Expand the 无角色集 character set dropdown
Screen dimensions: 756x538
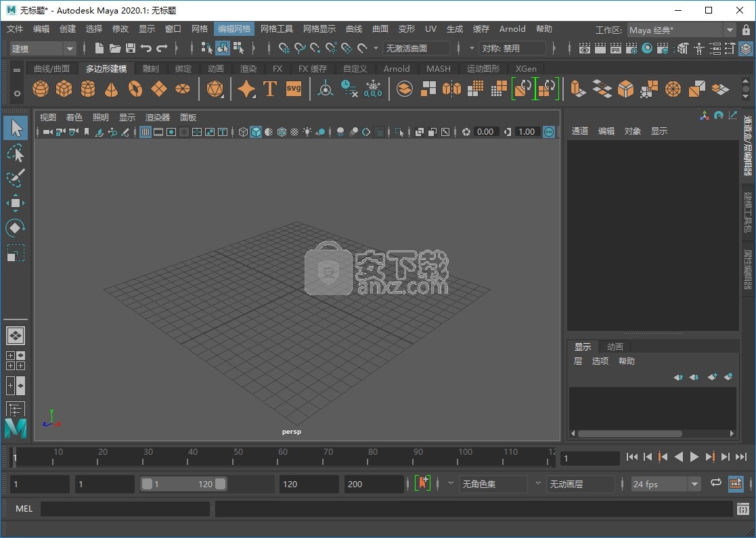point(451,484)
